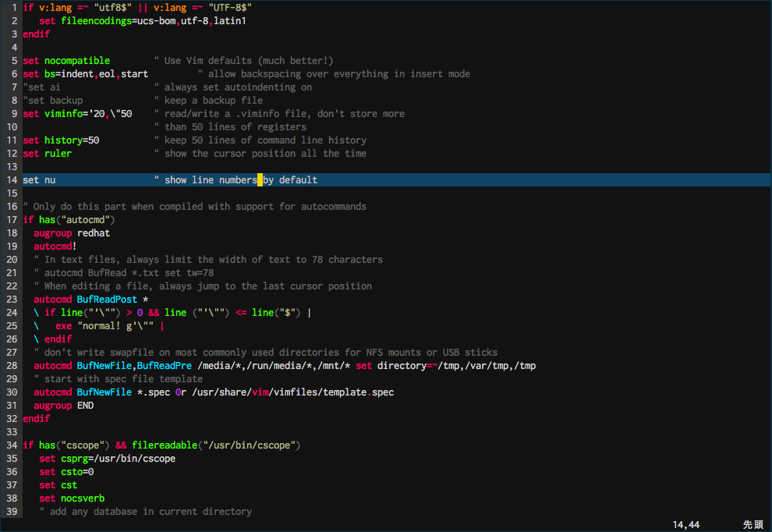
Task: Click the text "fileencodings" on line 2
Action: [x=97, y=21]
